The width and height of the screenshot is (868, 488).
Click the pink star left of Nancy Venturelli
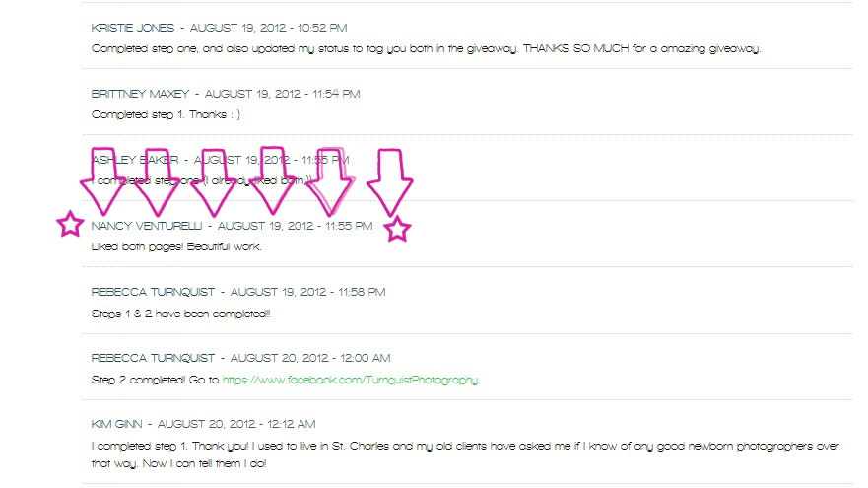[70, 224]
